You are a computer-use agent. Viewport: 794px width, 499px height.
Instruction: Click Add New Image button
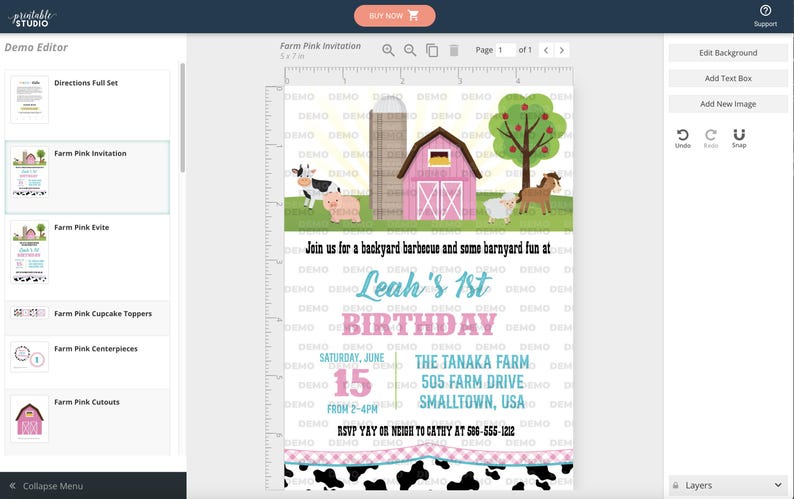728,104
